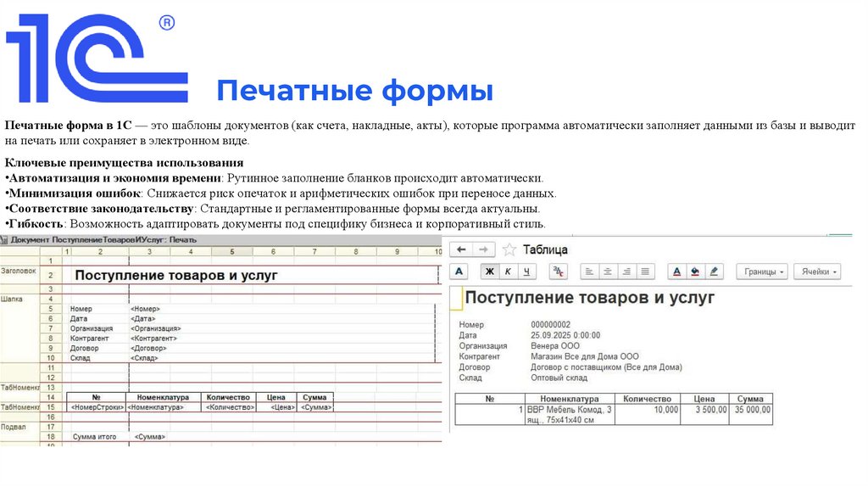Click the value 'Оптовый склад'

[559, 378]
